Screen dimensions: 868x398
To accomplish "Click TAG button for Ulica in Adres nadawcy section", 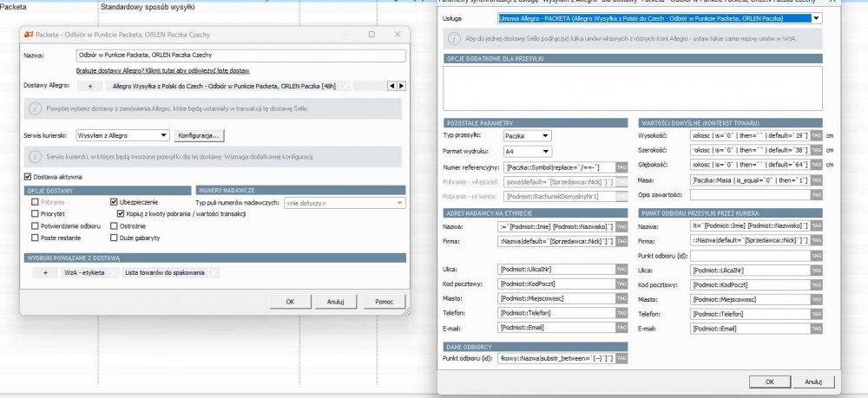I will pyautogui.click(x=621, y=269).
